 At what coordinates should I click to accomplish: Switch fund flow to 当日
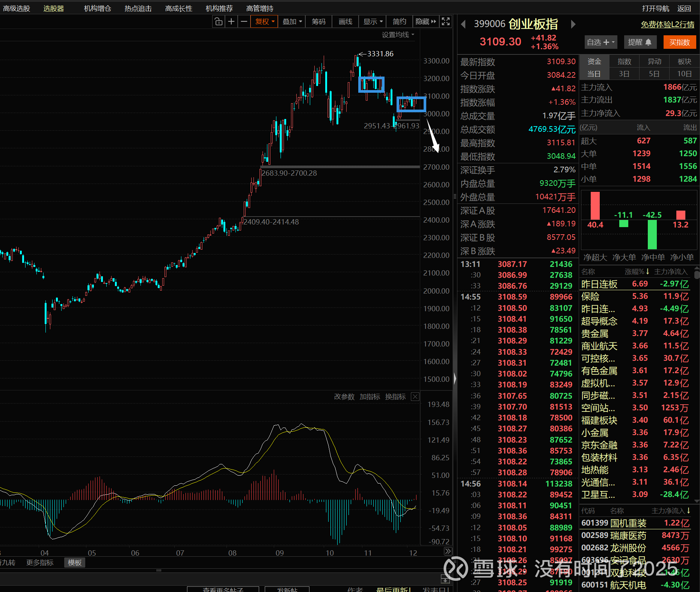(x=594, y=74)
